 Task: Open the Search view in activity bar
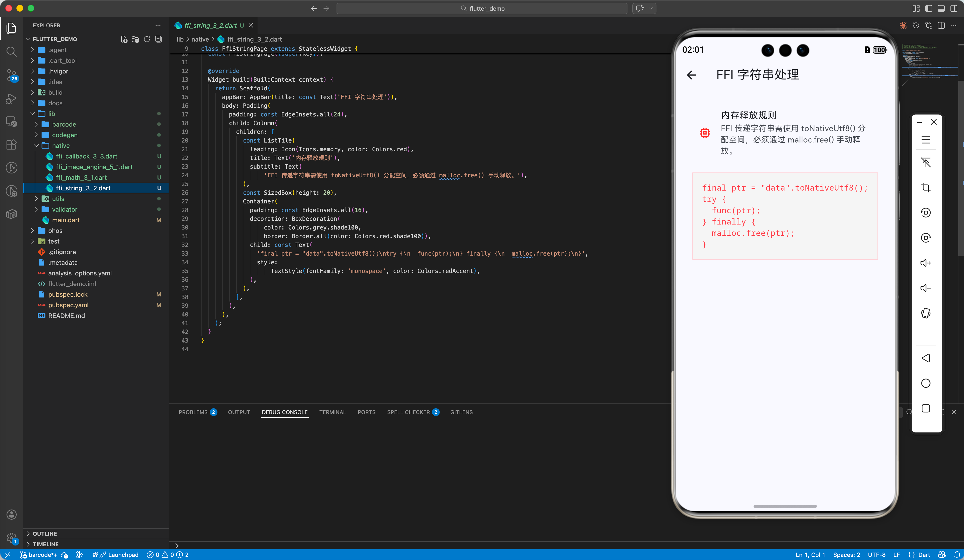click(12, 52)
